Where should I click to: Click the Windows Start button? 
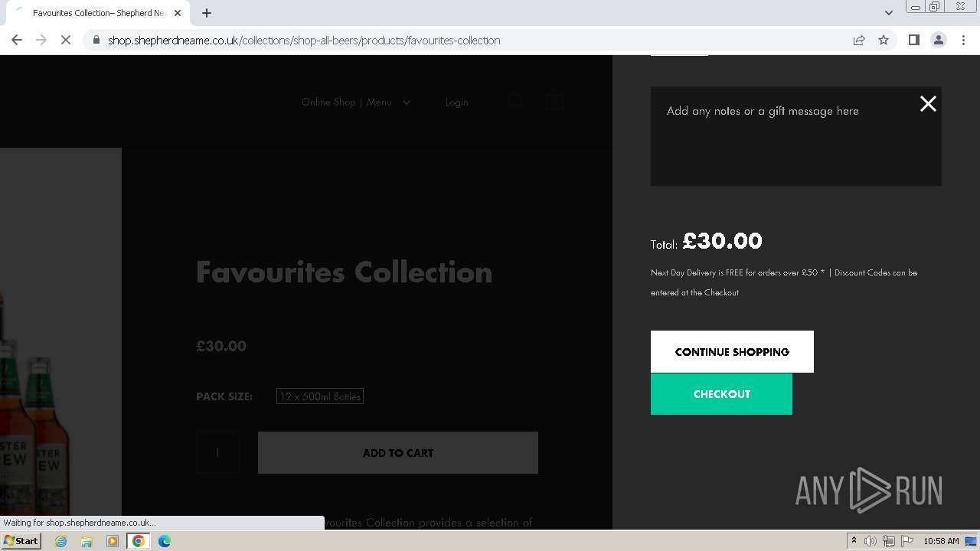[x=21, y=541]
